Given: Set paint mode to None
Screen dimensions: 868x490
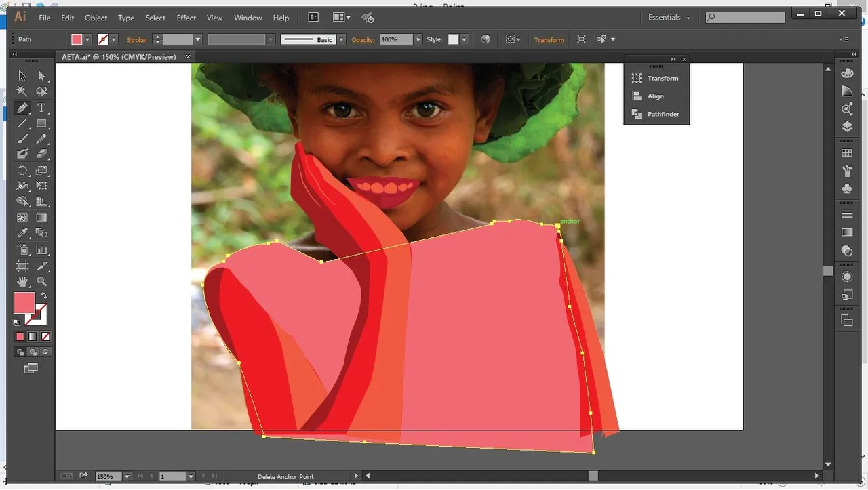Looking at the screenshot, I should (45, 337).
